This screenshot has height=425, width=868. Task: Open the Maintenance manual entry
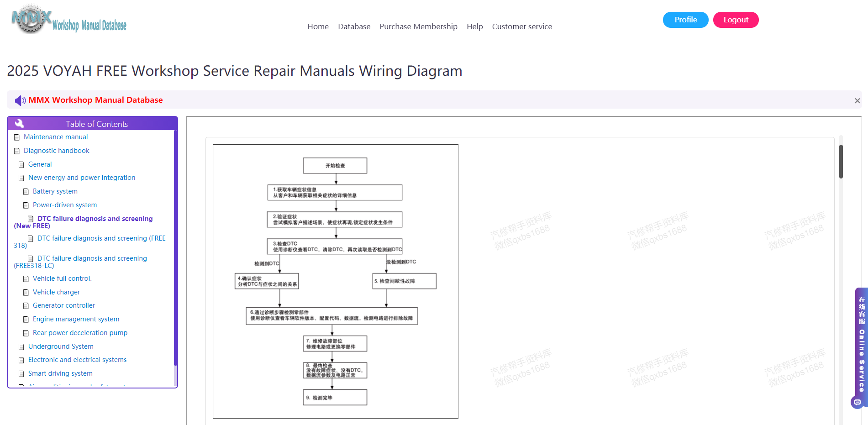[56, 137]
